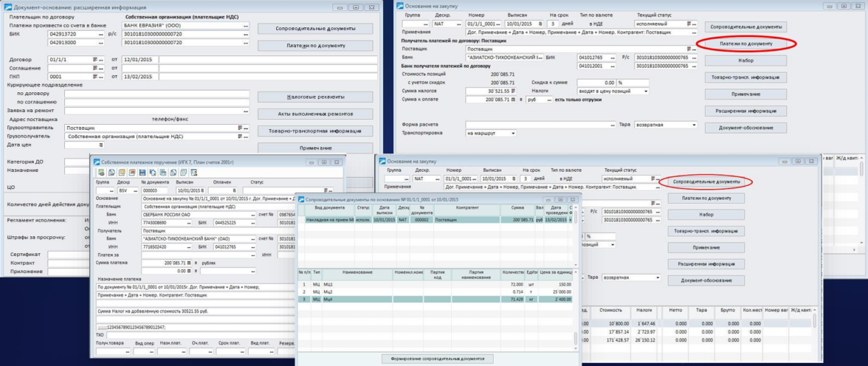Click calendar icon beside the Дата цен field
868x366 pixels.
[101, 145]
